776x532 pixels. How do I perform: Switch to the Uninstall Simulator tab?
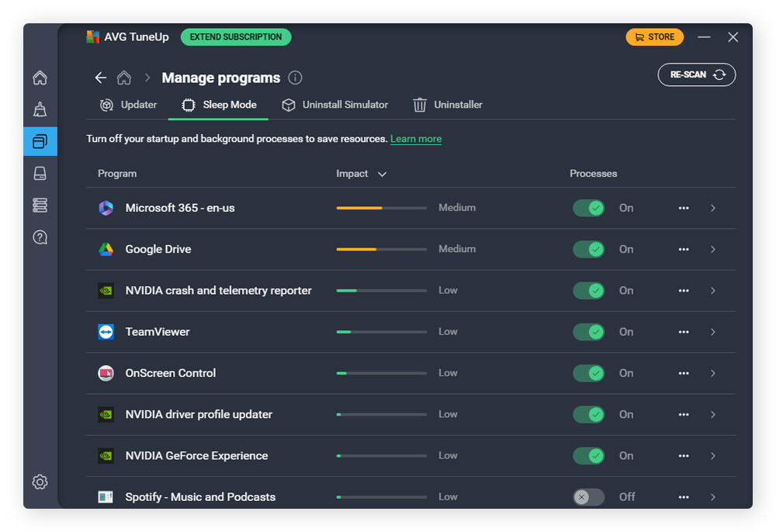click(x=334, y=105)
